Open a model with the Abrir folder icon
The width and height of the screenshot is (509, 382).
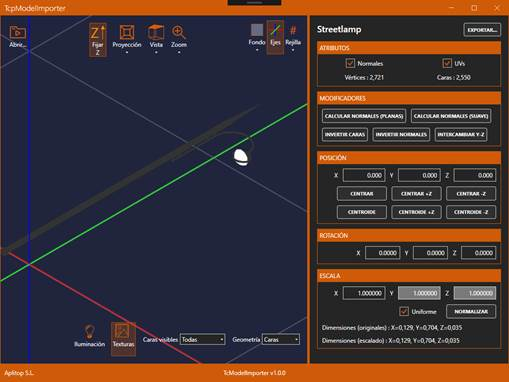point(18,33)
